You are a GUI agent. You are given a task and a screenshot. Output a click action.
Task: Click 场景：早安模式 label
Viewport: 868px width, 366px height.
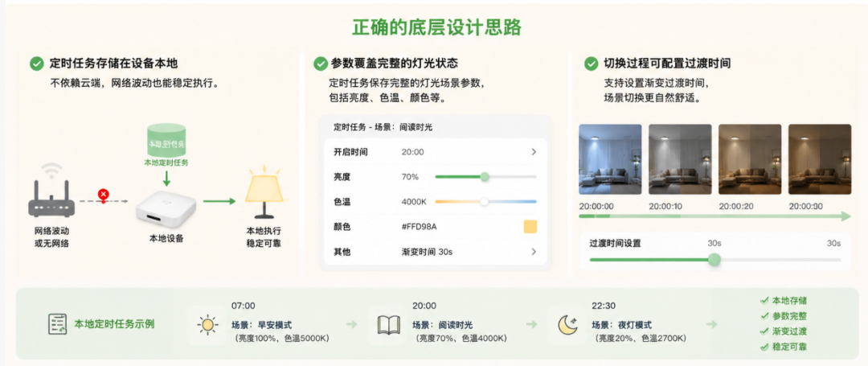[261, 324]
